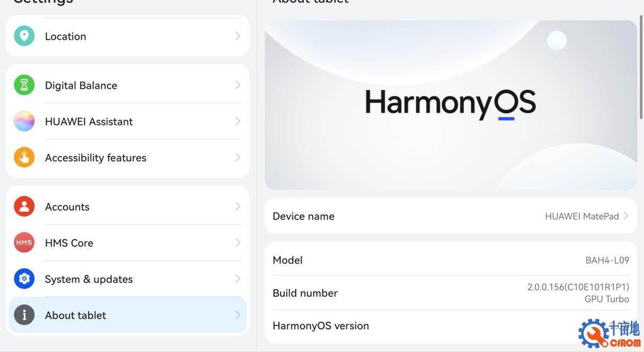Click the HarmonyOS logo banner
Viewport: 644px width, 352px height.
(x=451, y=105)
